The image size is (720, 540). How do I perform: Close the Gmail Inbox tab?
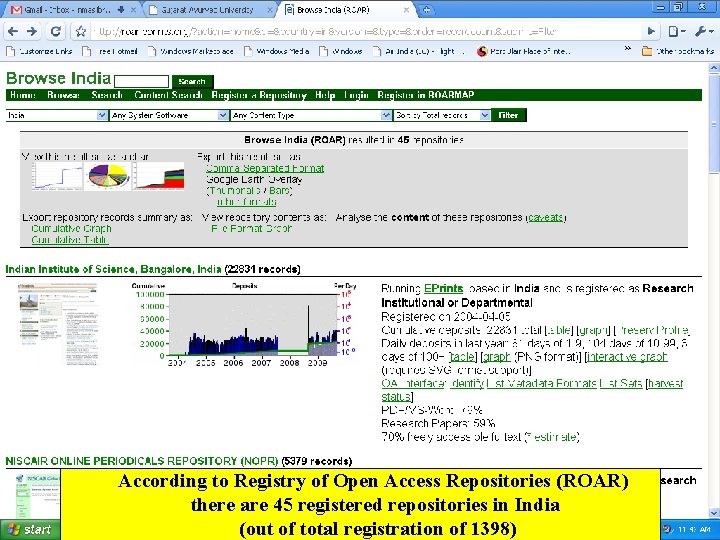click(133, 10)
